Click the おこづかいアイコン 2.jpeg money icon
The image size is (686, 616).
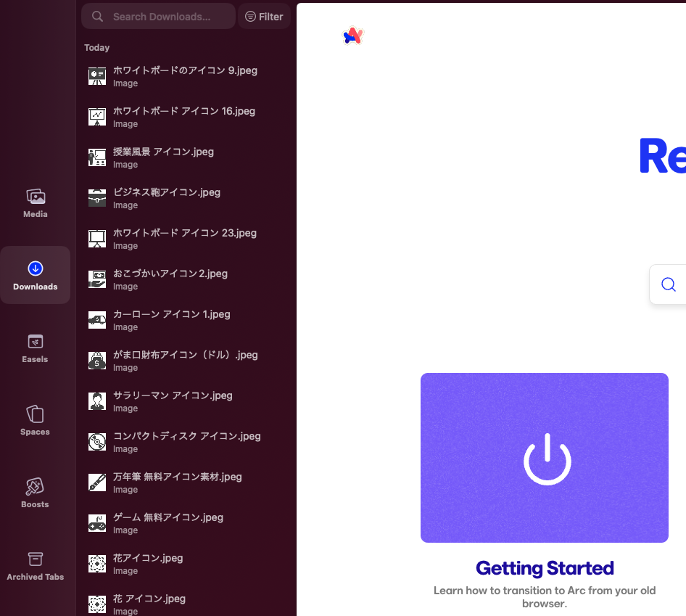(x=97, y=280)
